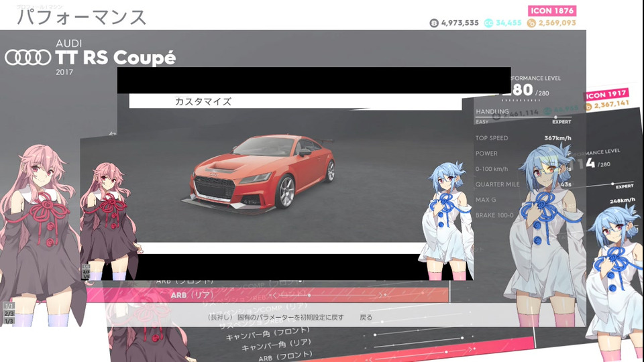Click the 2,569,093 followers count
The image size is (644, 362).
click(557, 23)
